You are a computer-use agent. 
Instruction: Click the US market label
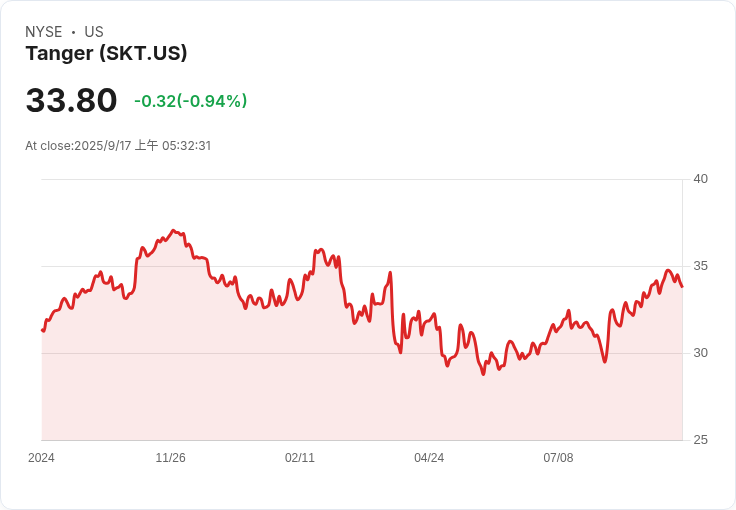point(94,32)
